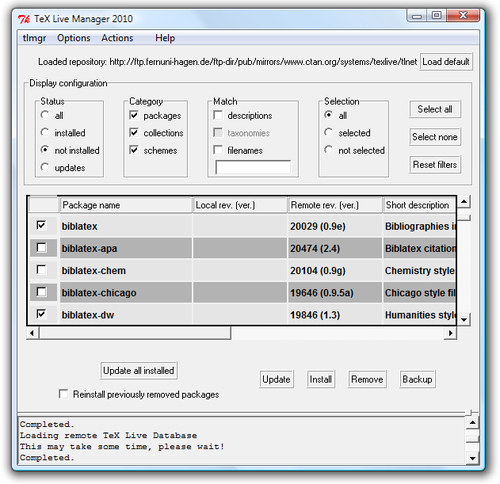
Task: Check the biblatex-chicago package checkbox
Action: 41,292
